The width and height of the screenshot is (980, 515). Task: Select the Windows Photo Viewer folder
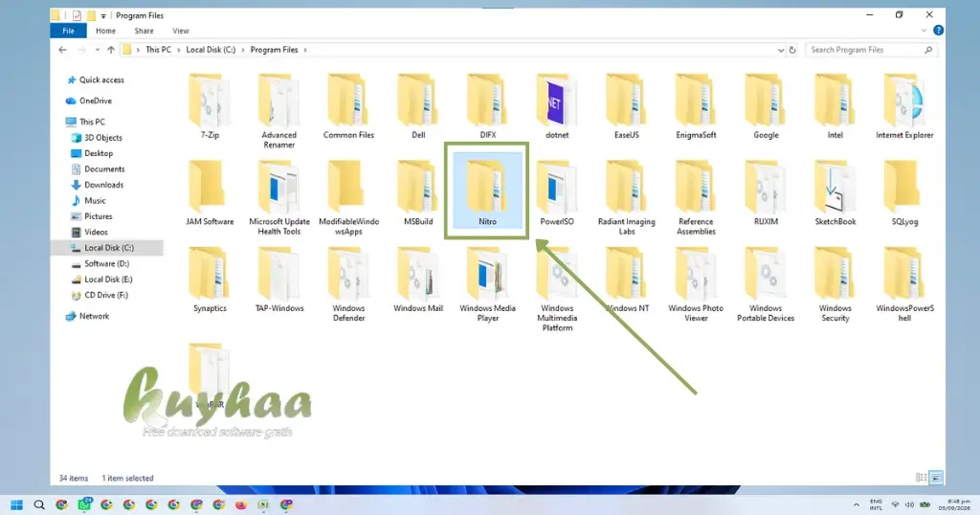tap(696, 284)
